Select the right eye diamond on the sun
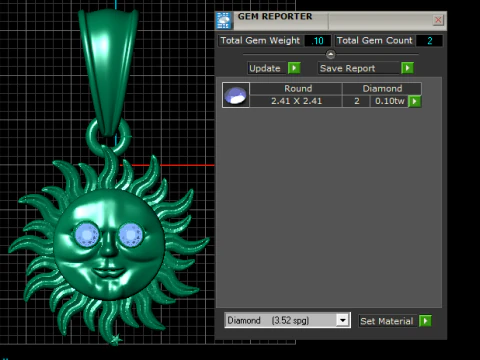The width and height of the screenshot is (480, 360). (x=131, y=235)
